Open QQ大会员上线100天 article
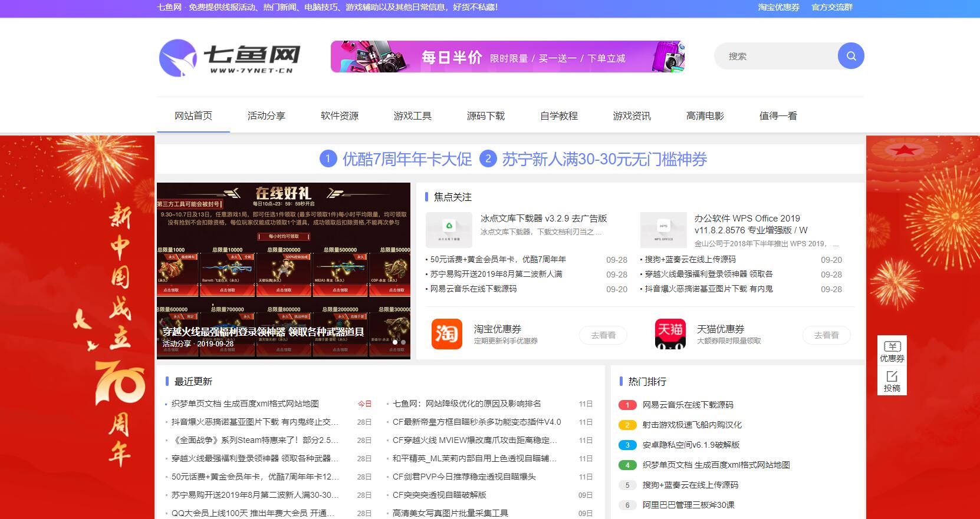Image resolution: width=980 pixels, height=519 pixels. click(x=252, y=513)
